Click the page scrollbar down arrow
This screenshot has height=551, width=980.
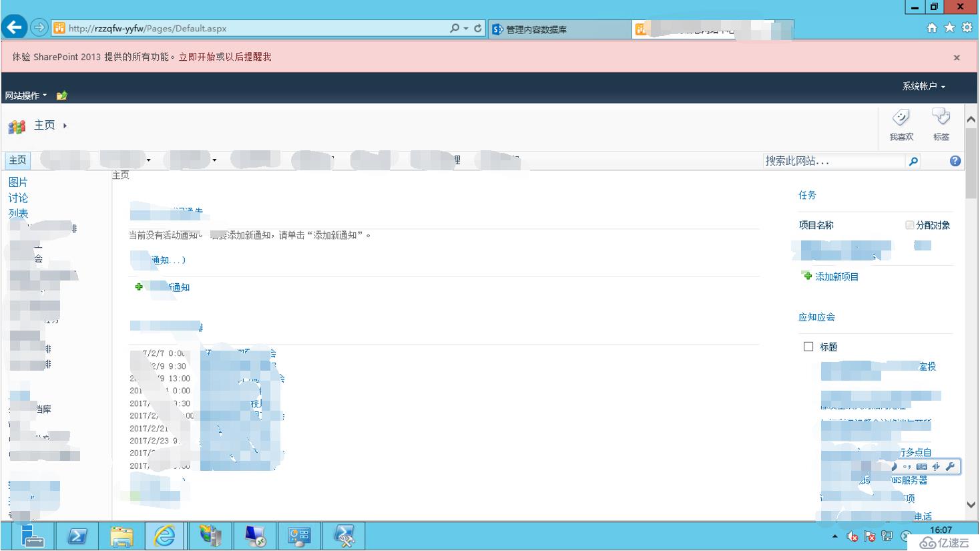tap(971, 505)
